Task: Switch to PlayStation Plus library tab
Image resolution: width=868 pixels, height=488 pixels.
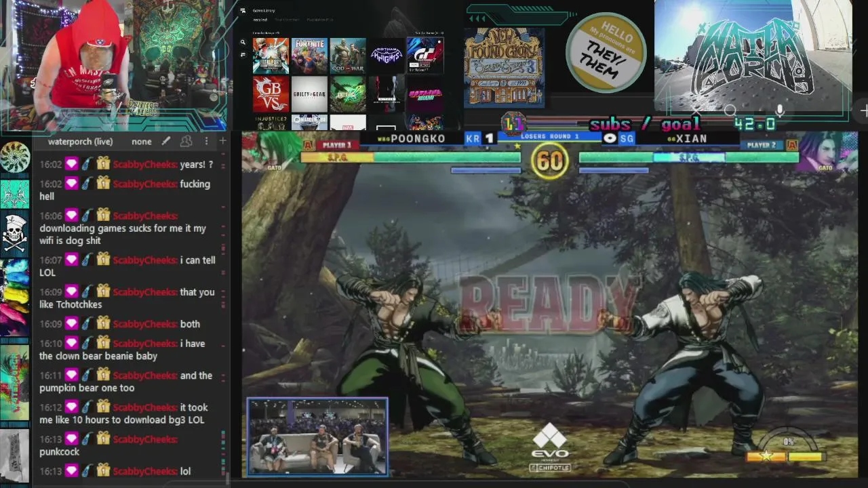Action: click(x=319, y=20)
